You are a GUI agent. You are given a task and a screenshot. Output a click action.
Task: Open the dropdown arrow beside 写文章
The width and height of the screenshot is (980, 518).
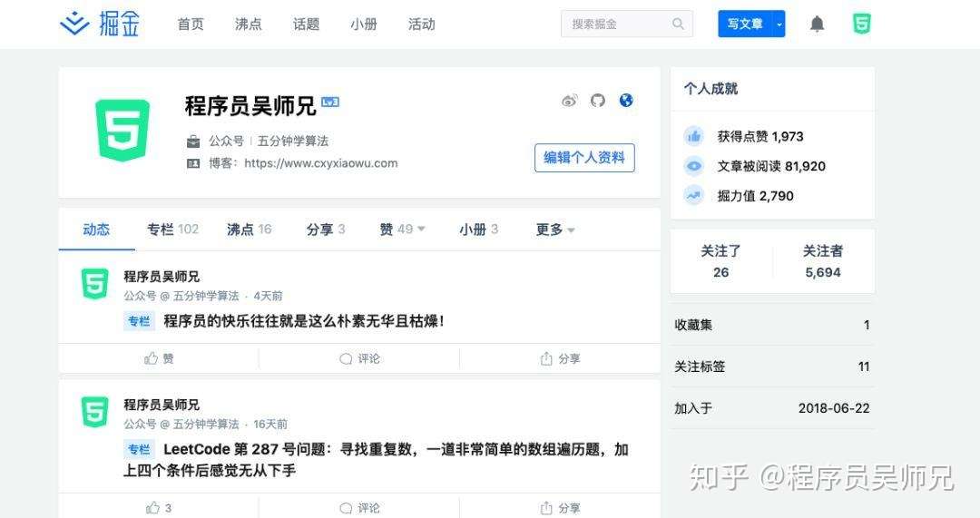pyautogui.click(x=779, y=24)
